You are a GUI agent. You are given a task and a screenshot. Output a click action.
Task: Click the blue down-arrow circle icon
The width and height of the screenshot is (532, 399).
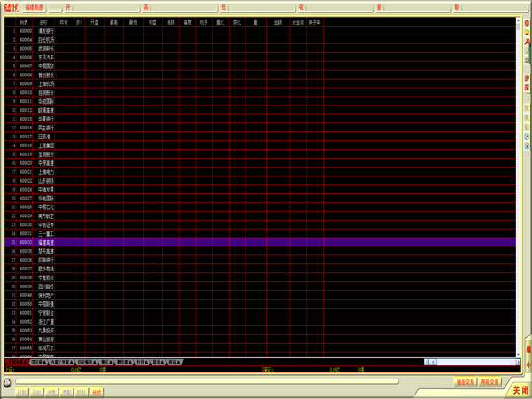527,146
